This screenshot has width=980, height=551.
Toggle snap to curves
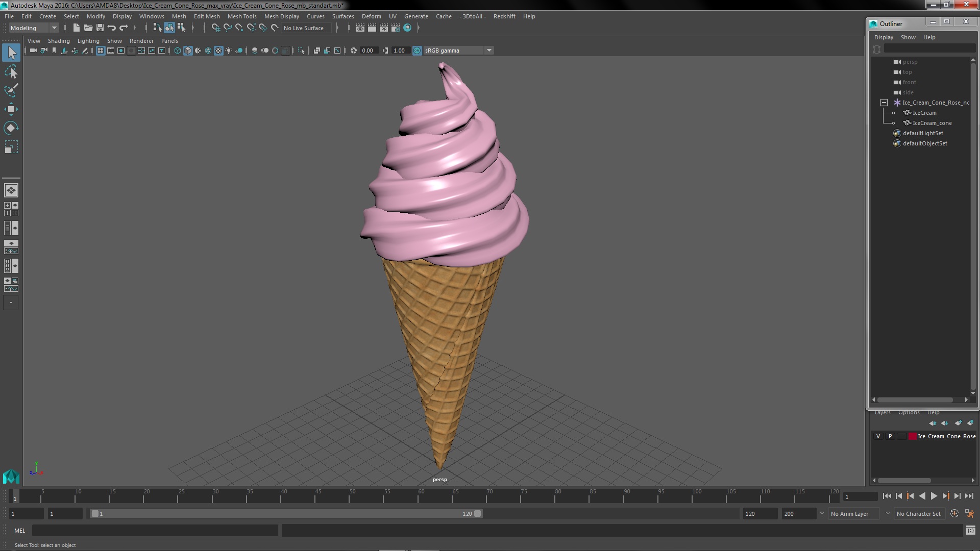(x=228, y=28)
